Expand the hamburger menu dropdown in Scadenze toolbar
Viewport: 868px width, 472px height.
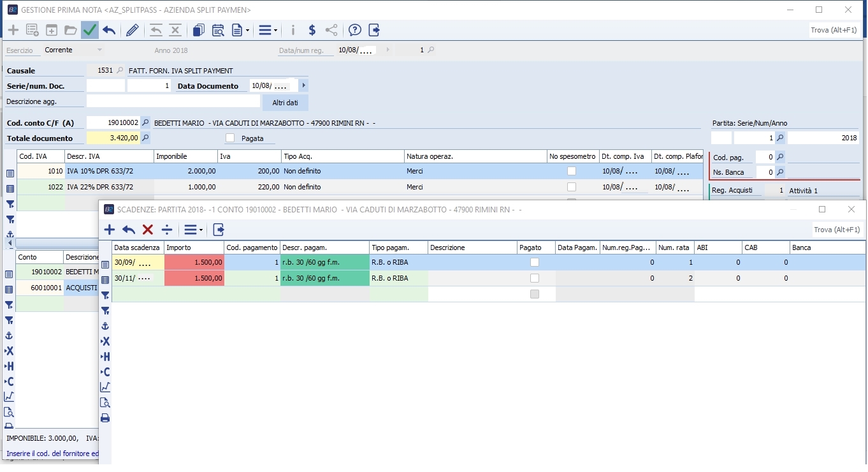click(193, 230)
